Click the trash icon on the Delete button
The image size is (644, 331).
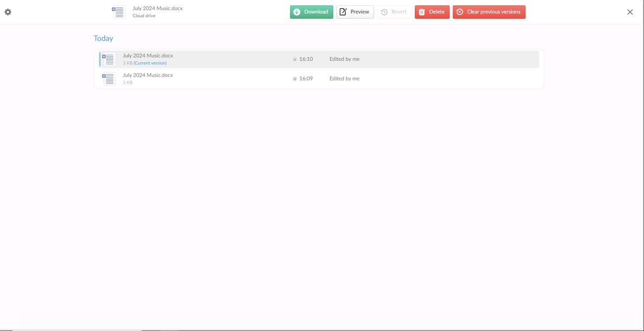tap(421, 11)
